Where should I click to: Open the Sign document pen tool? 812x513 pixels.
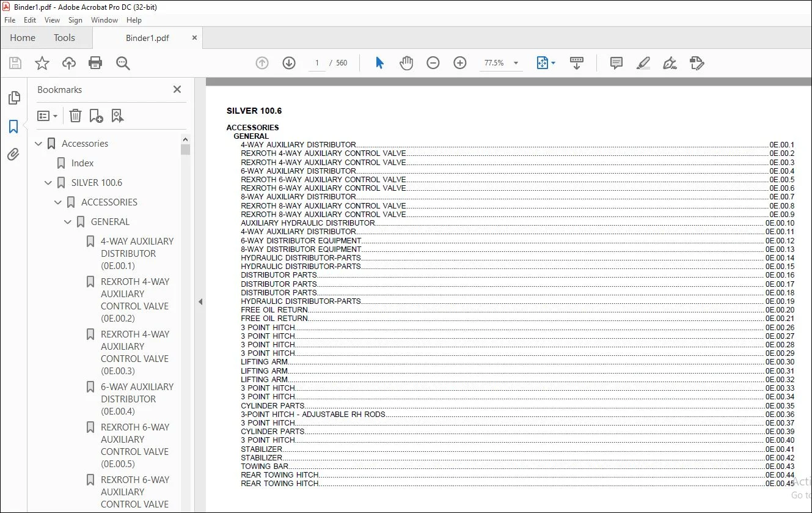(670, 63)
